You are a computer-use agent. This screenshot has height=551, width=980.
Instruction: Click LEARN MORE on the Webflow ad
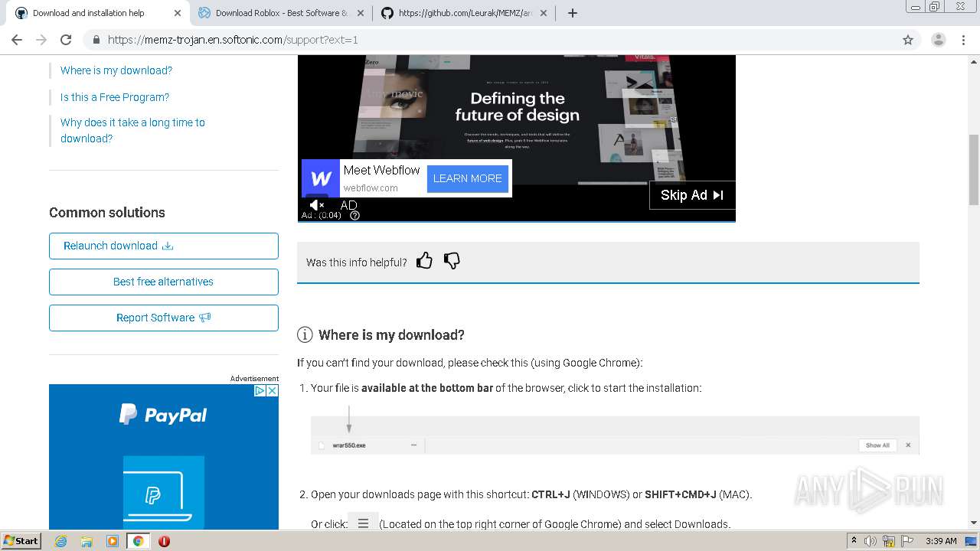click(x=467, y=178)
